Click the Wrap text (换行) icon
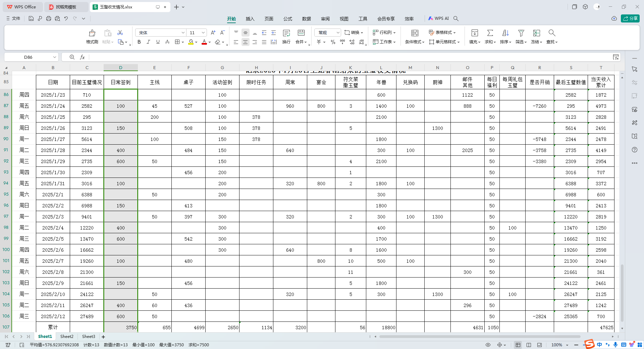The height and width of the screenshot is (349, 644). point(286,33)
